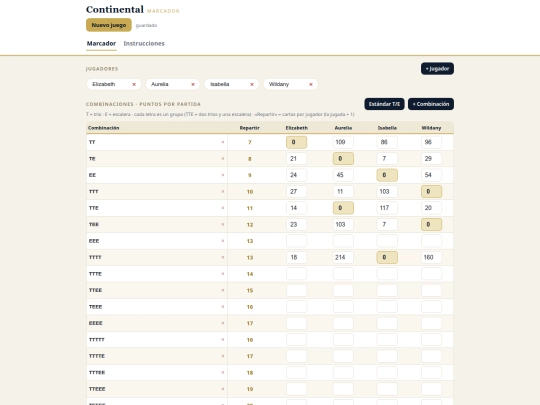Delete the TEEE combination row
Screen dimensions: 540x405
222,307
